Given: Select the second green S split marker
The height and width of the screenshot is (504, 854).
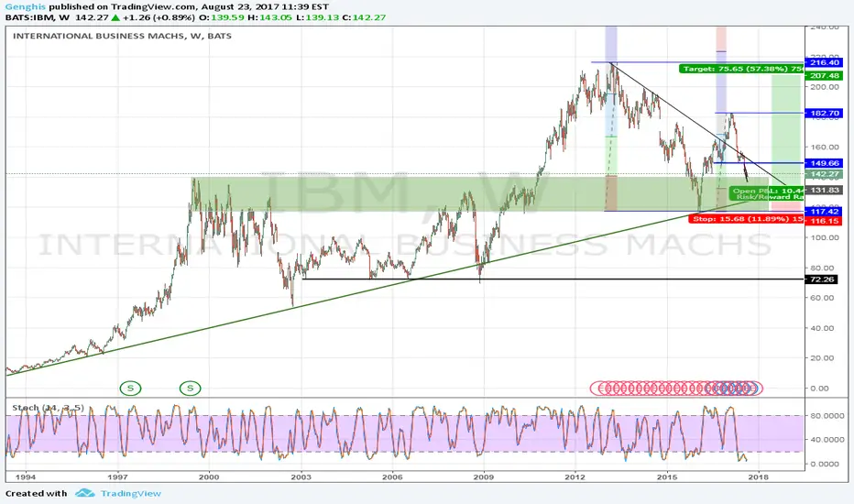Looking at the screenshot, I should pyautogui.click(x=190, y=388).
